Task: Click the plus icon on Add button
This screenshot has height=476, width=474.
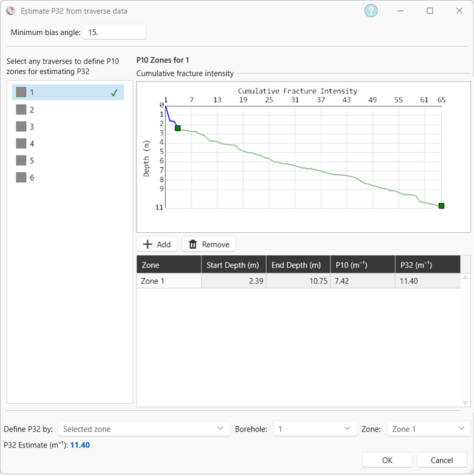Action: 148,244
